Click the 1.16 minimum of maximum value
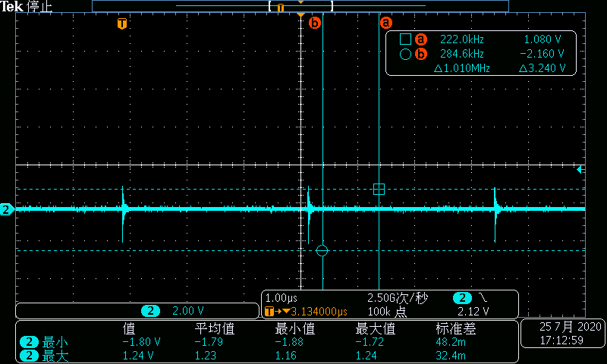 (x=286, y=355)
